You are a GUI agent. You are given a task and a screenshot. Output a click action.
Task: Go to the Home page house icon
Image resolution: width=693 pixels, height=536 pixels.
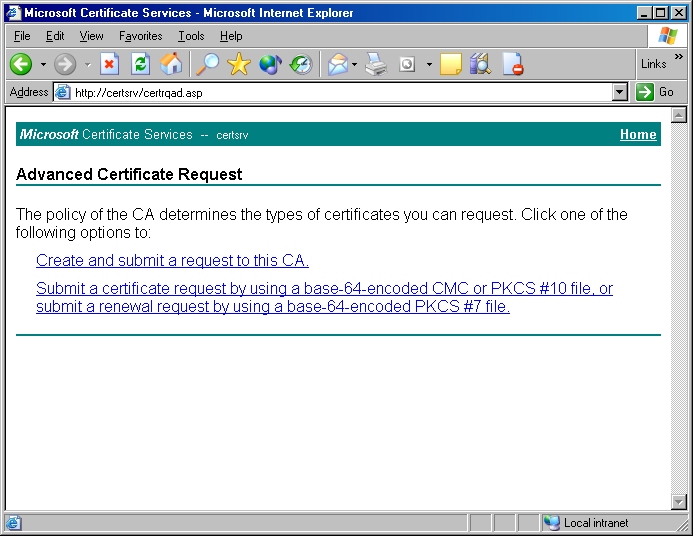pyautogui.click(x=172, y=64)
